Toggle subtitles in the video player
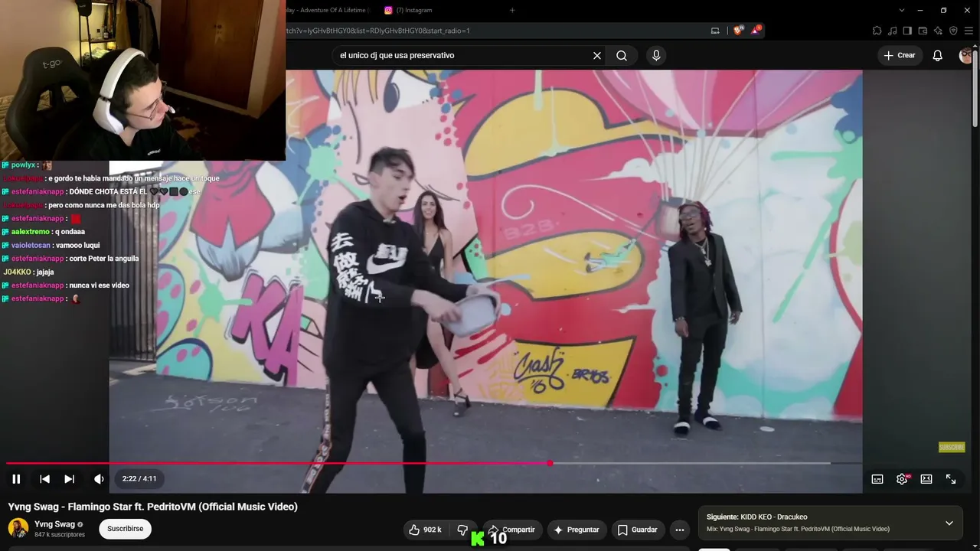980x551 pixels. click(877, 479)
